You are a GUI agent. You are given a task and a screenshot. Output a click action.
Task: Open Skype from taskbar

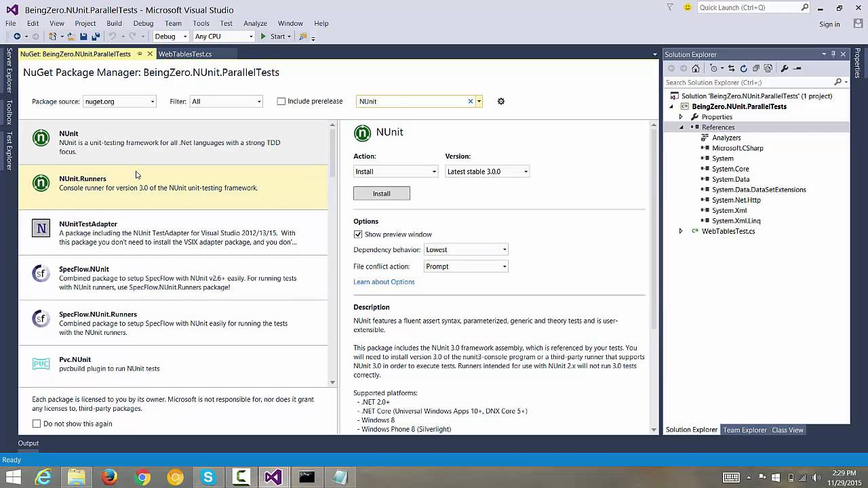tap(208, 478)
